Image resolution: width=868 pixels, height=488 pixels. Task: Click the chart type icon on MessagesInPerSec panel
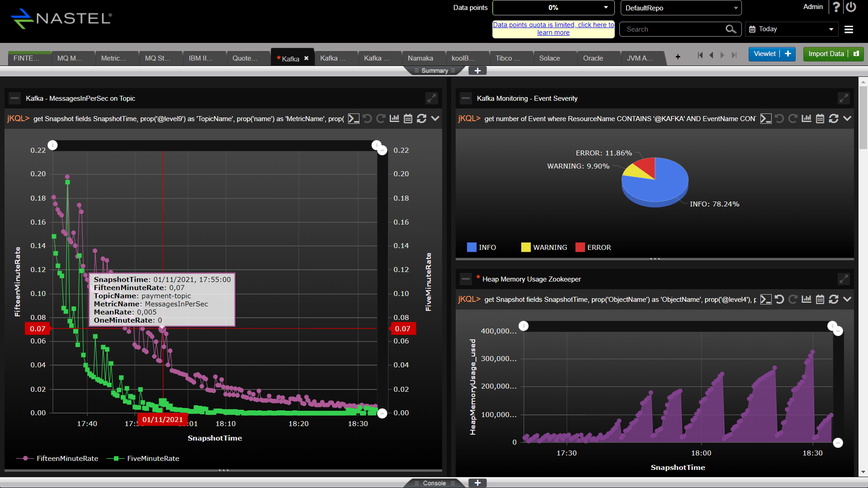click(393, 118)
